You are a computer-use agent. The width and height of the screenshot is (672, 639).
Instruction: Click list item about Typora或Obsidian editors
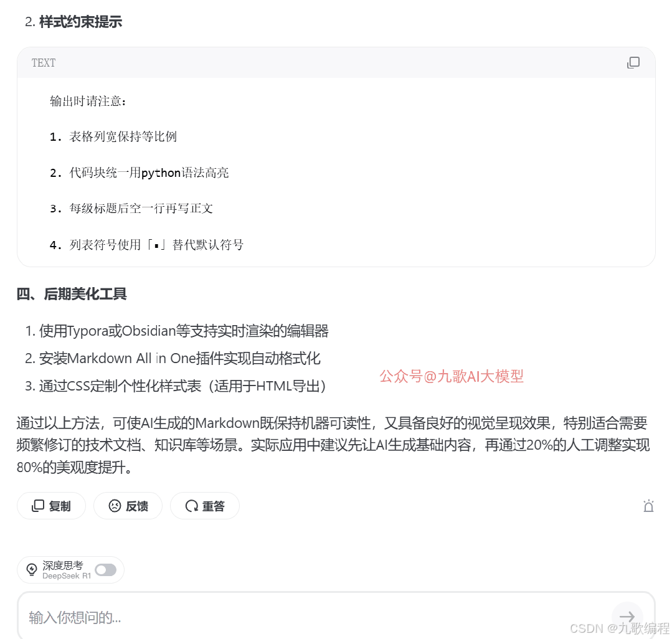[184, 331]
